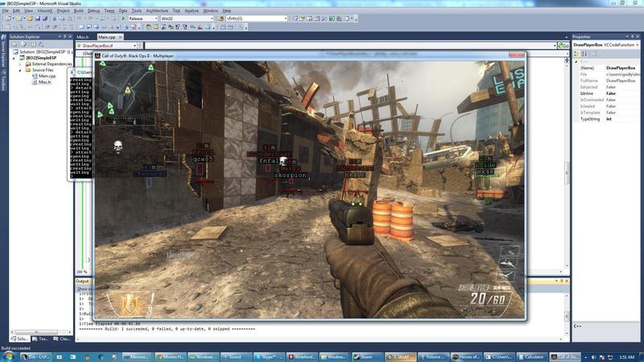Image resolution: width=644 pixels, height=362 pixels.
Task: Select Misc.h in Solution Explorer tree
Action: [45, 82]
